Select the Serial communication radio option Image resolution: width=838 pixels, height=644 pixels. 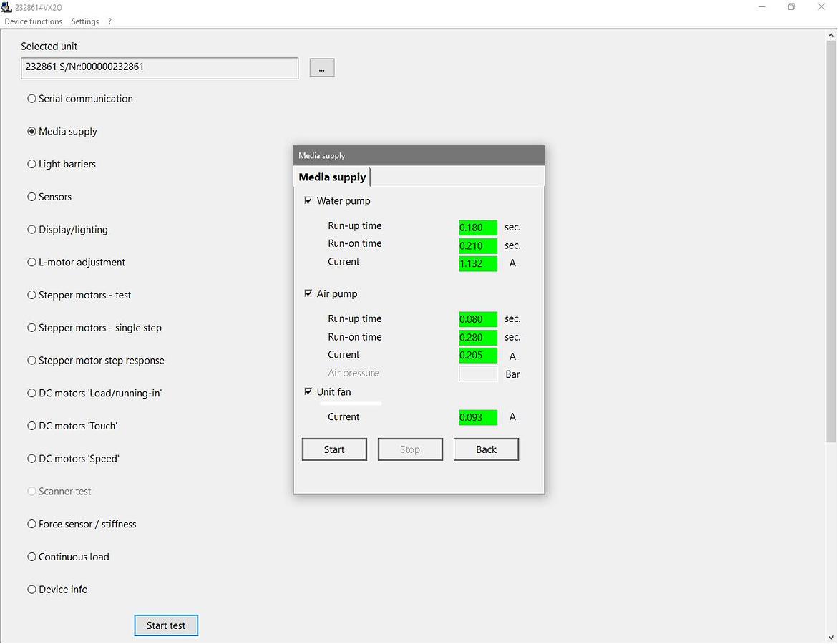(32, 99)
